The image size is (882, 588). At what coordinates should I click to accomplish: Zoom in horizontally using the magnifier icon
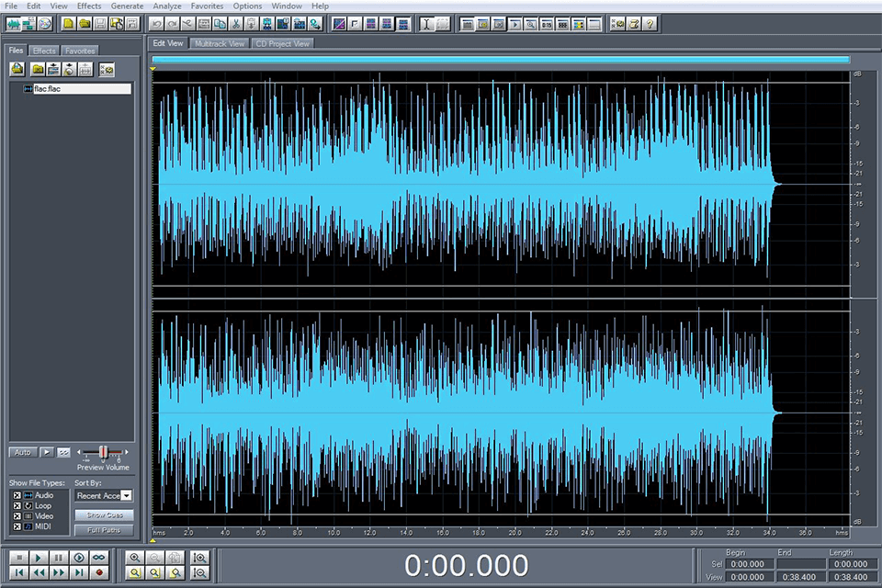coord(135,557)
